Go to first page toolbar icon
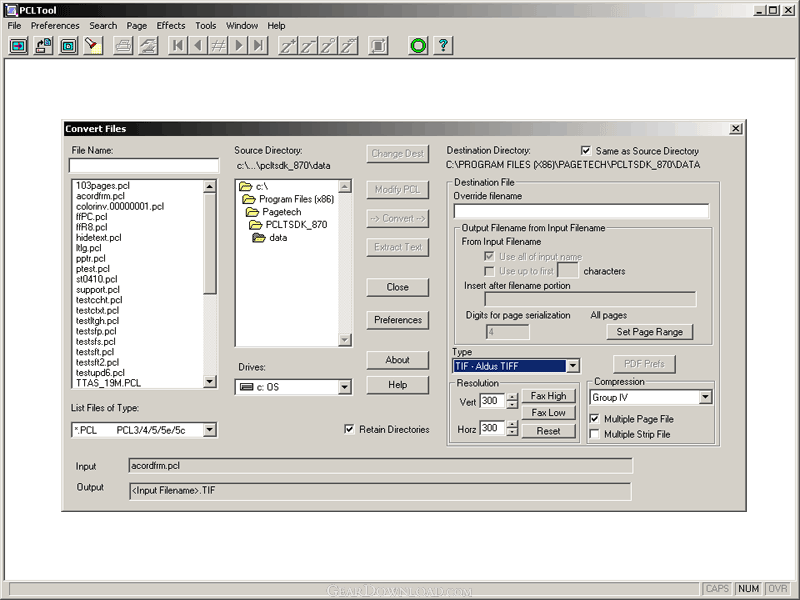 (x=178, y=46)
